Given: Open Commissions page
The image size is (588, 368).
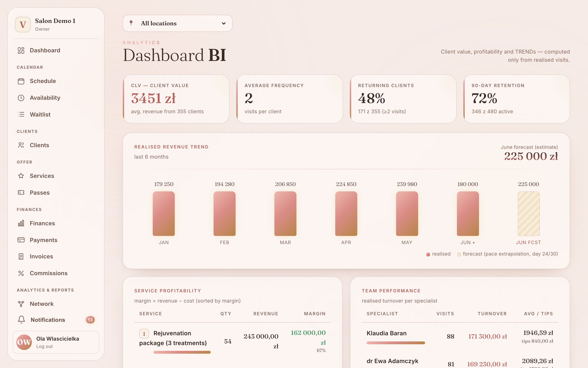Looking at the screenshot, I should click(56, 273).
